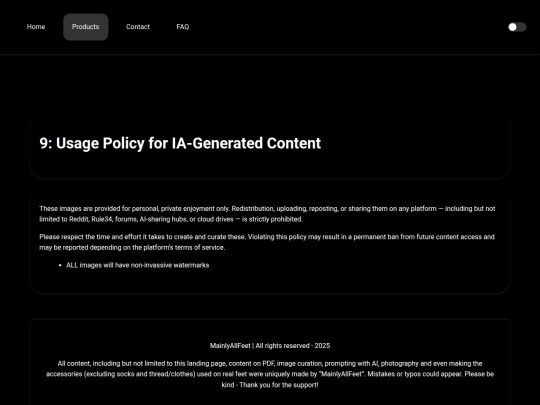Click paragraph starting "These images are provided"
Viewport: 540px width, 405px height.
pos(267,214)
